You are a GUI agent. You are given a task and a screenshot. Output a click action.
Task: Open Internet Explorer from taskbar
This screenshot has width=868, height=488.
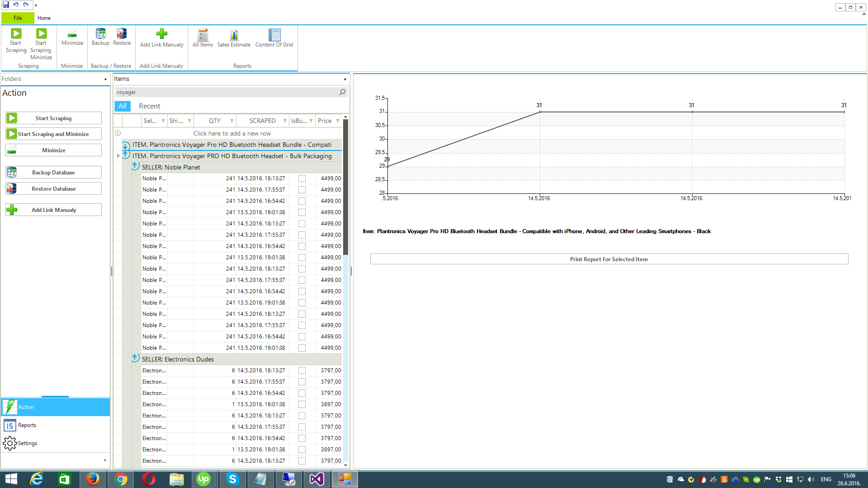pos(36,479)
